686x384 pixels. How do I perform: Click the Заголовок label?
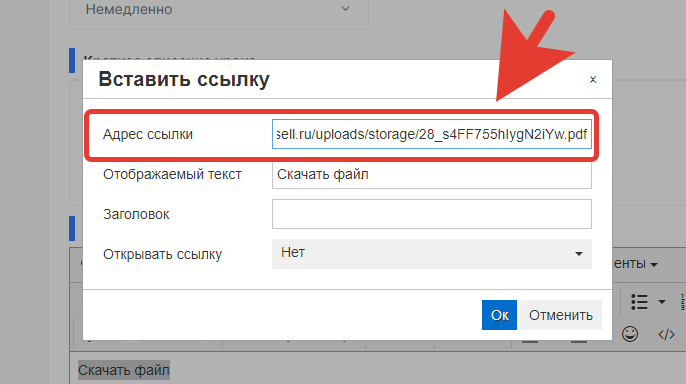pos(136,214)
